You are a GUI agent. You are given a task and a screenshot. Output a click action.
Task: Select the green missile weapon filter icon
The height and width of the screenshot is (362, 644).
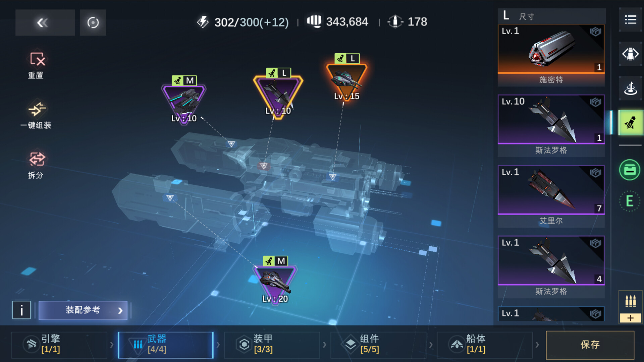[x=631, y=123]
